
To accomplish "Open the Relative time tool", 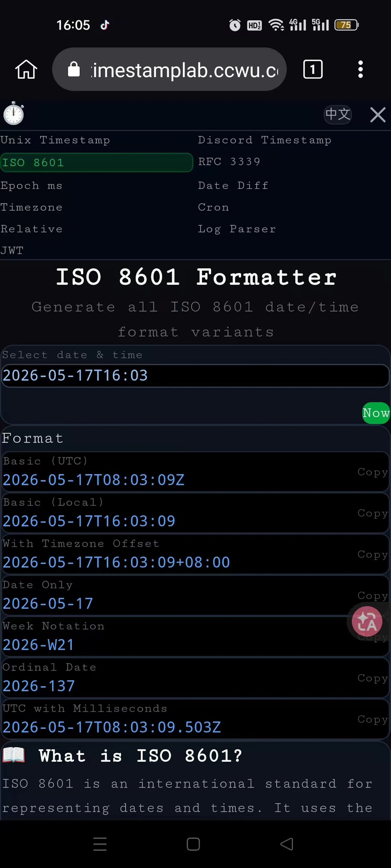I will click(31, 229).
